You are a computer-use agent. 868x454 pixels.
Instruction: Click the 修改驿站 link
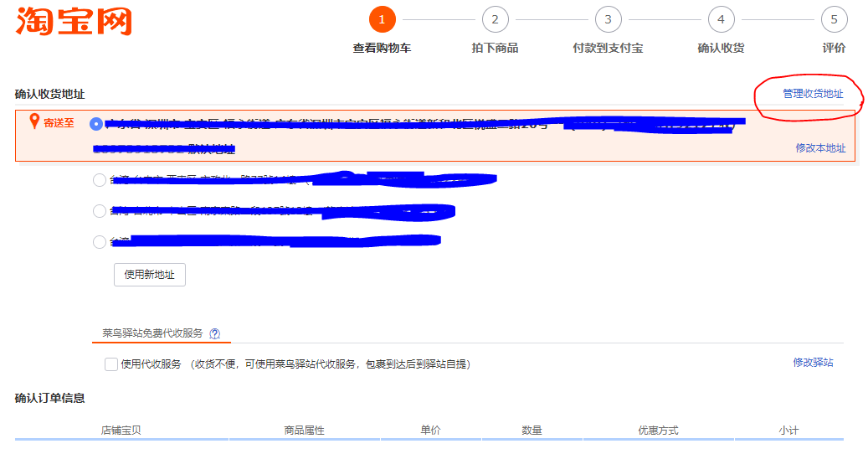813,362
